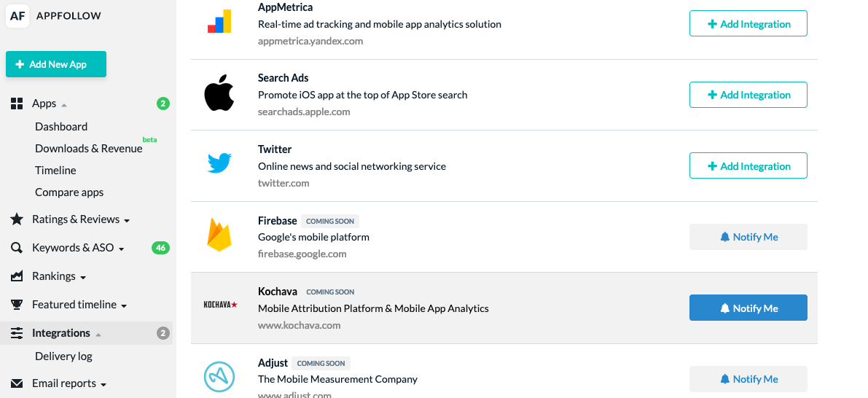Click the AppMetrica colored bars logo

pyautogui.click(x=219, y=22)
